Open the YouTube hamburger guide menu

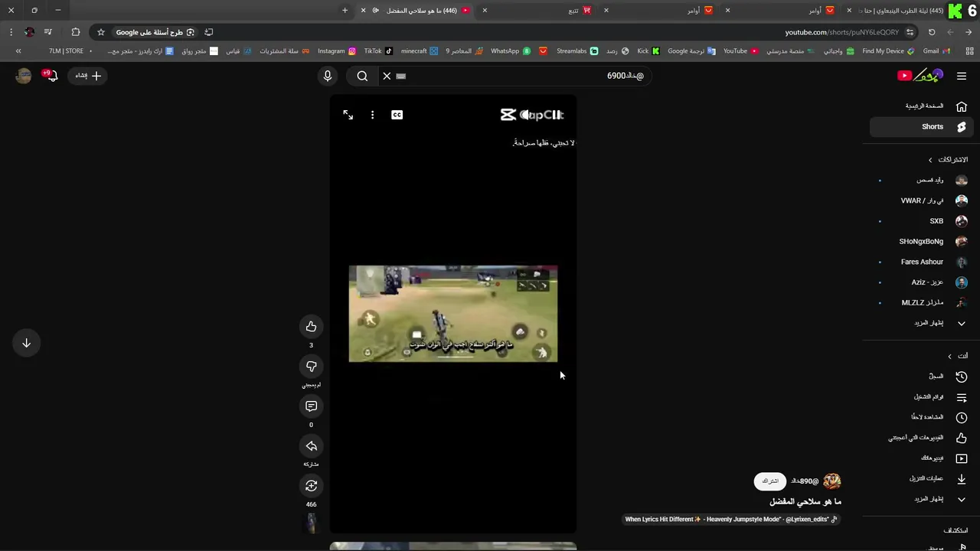962,76
